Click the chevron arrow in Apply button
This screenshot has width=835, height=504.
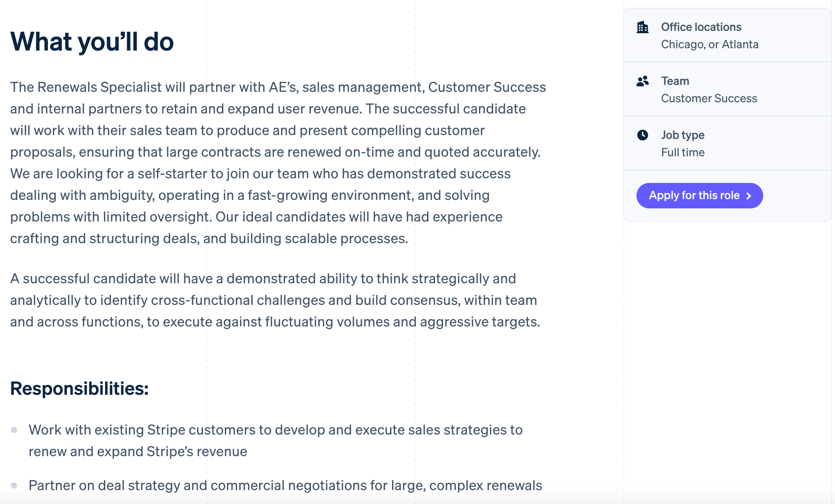point(749,196)
